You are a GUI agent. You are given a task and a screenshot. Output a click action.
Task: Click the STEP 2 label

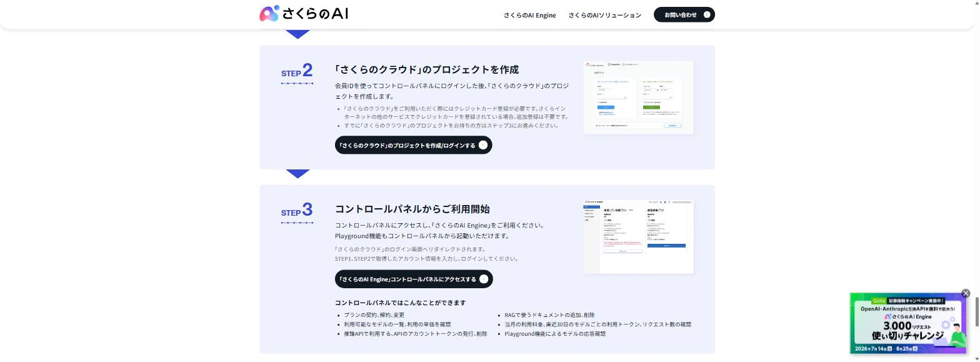pyautogui.click(x=297, y=71)
